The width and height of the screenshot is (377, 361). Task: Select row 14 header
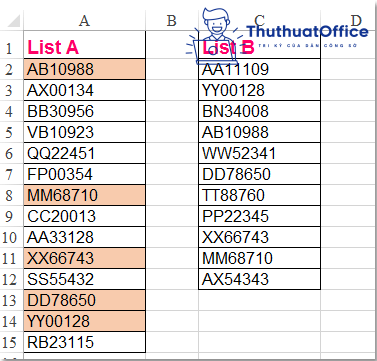pyautogui.click(x=12, y=321)
